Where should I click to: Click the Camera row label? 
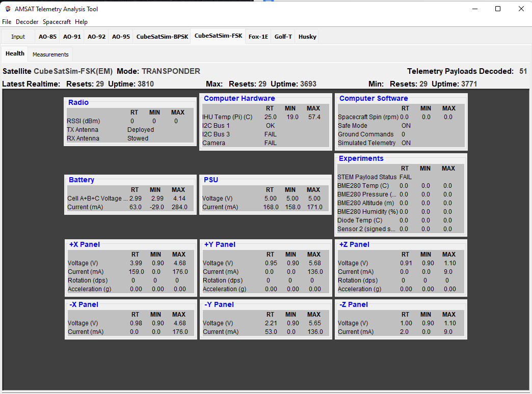click(214, 143)
